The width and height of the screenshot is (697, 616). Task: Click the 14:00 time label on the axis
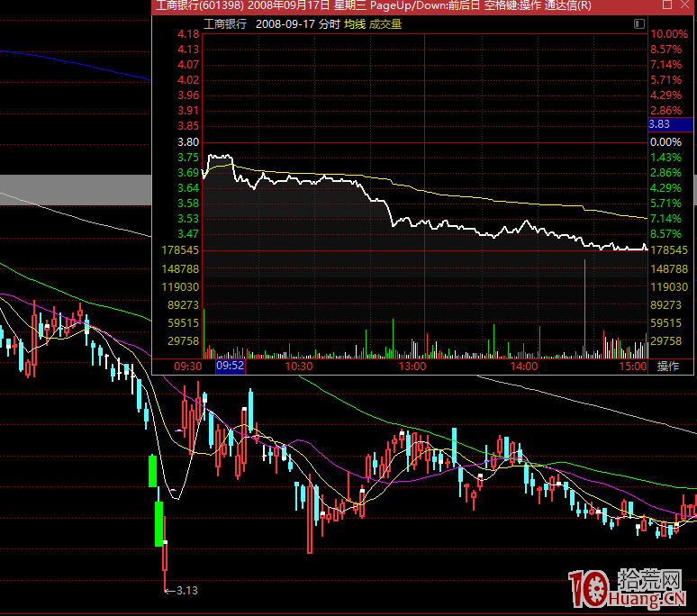point(523,367)
